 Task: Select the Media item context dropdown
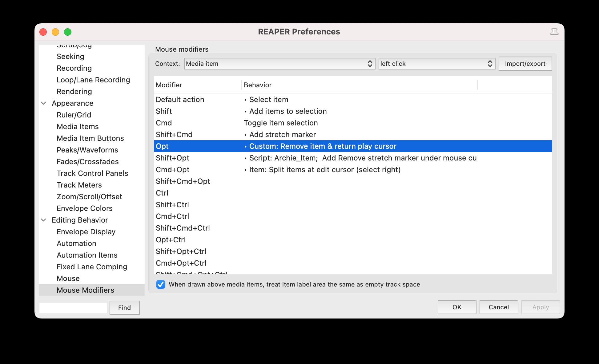point(278,64)
